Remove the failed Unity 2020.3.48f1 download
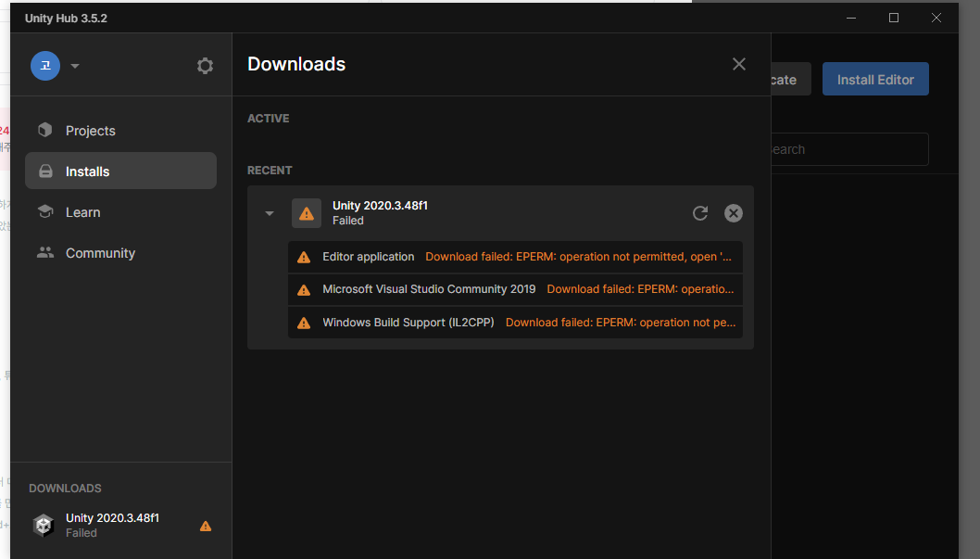This screenshot has width=980, height=559. tap(733, 213)
